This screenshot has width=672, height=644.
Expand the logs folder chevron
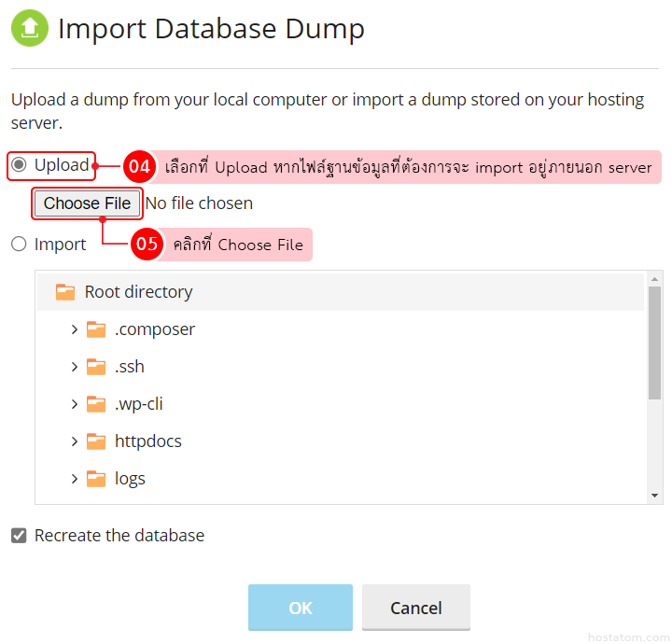click(x=74, y=479)
